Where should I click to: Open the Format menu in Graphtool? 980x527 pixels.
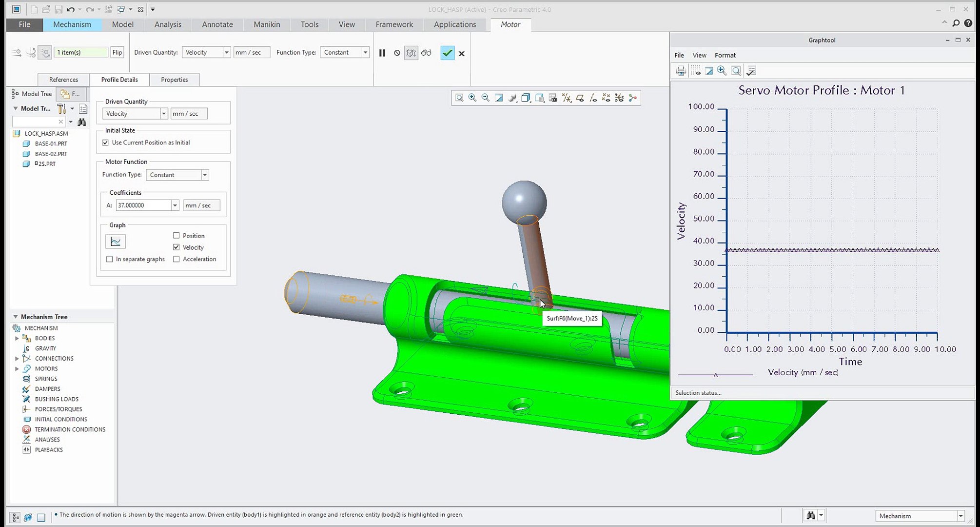(x=725, y=55)
